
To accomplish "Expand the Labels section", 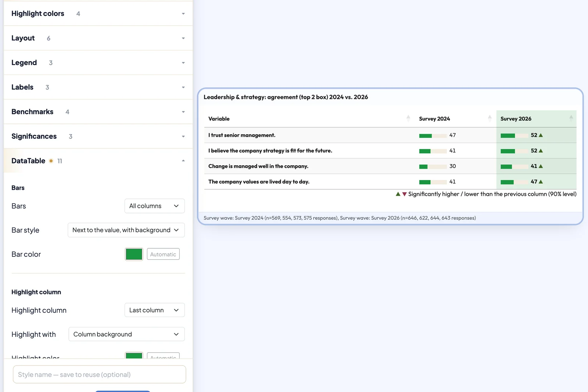I will [x=98, y=87].
